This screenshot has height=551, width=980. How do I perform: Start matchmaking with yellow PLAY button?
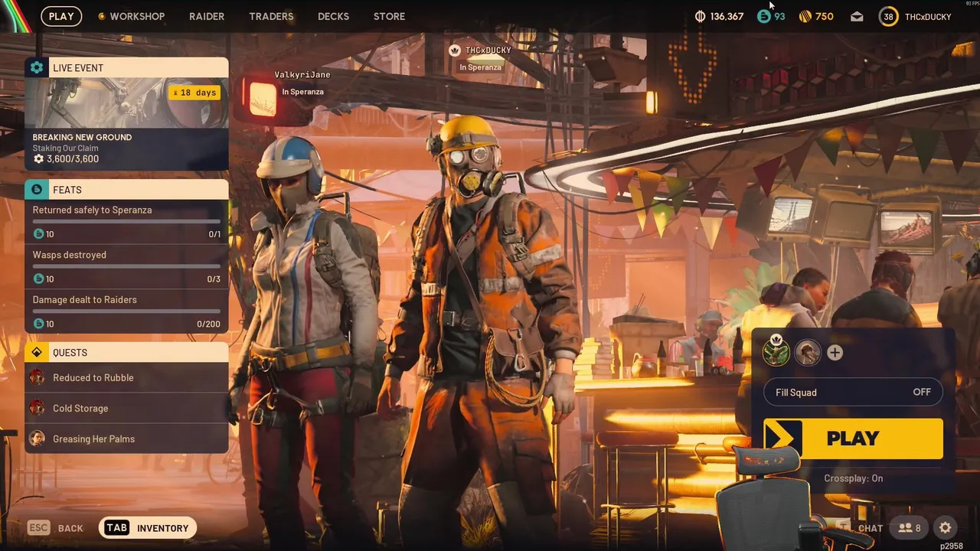click(853, 439)
